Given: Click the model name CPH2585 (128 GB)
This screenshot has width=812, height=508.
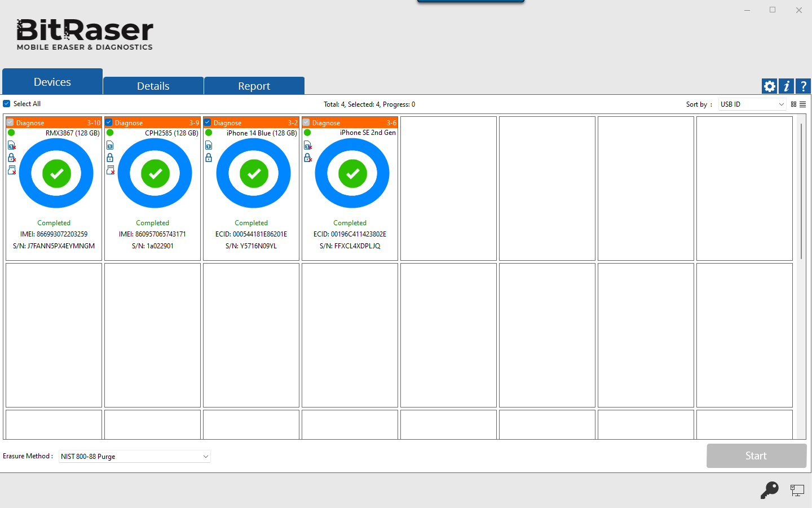Looking at the screenshot, I should click(x=171, y=133).
